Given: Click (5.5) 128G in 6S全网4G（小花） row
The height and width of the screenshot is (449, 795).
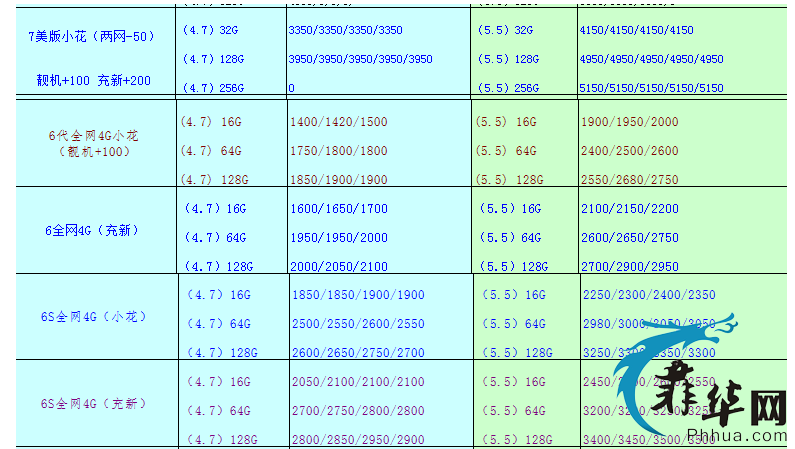Looking at the screenshot, I should (x=517, y=353).
